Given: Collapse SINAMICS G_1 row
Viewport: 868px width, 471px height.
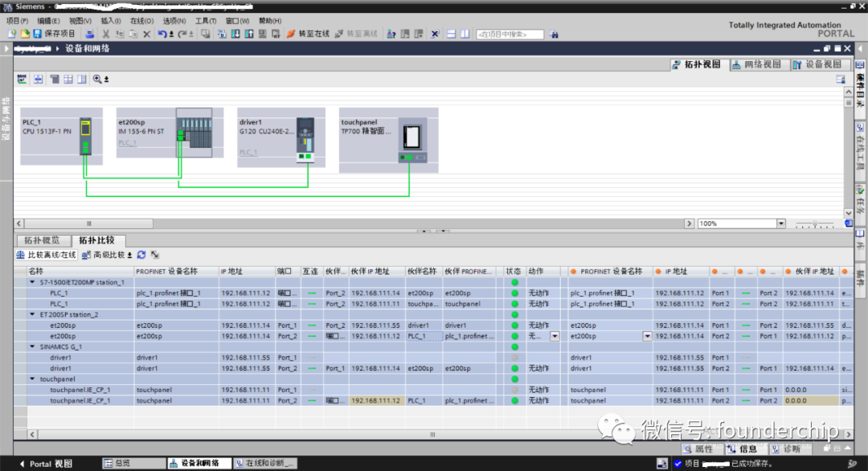Looking at the screenshot, I should [32, 347].
